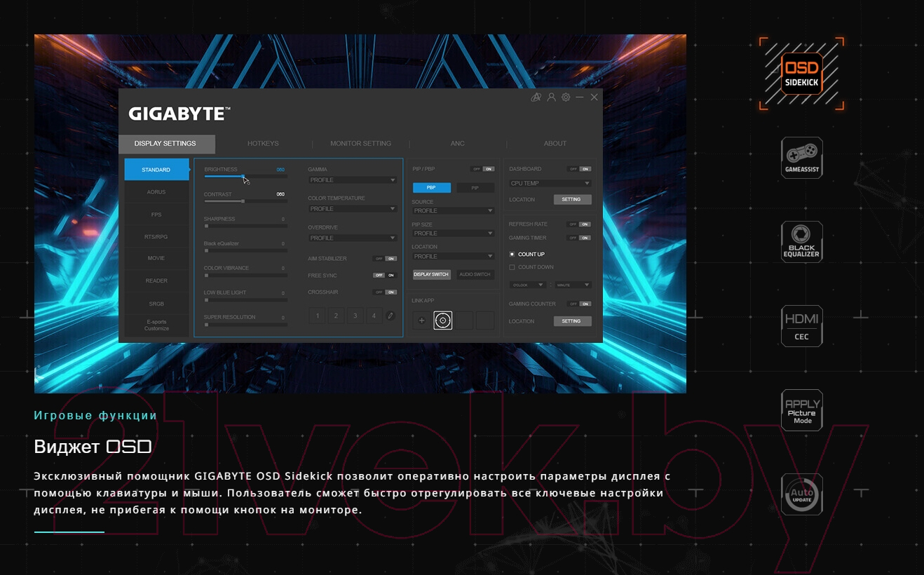Toggle the Refresh Rate switch
924x575 pixels.
(579, 224)
